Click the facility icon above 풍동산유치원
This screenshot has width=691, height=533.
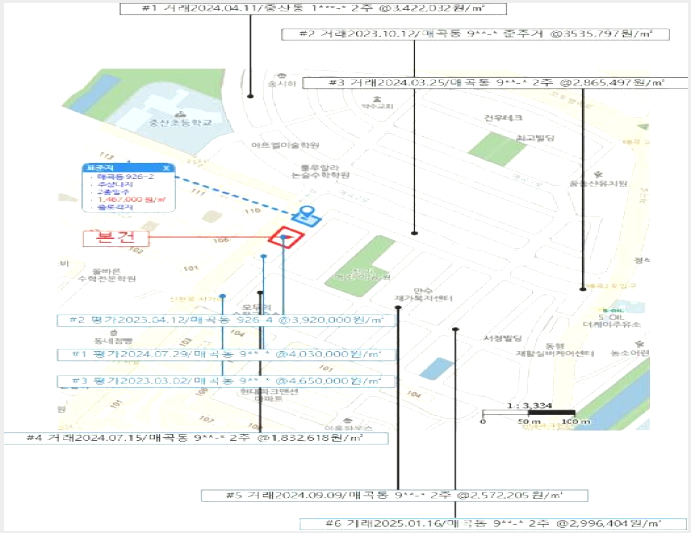(598, 175)
